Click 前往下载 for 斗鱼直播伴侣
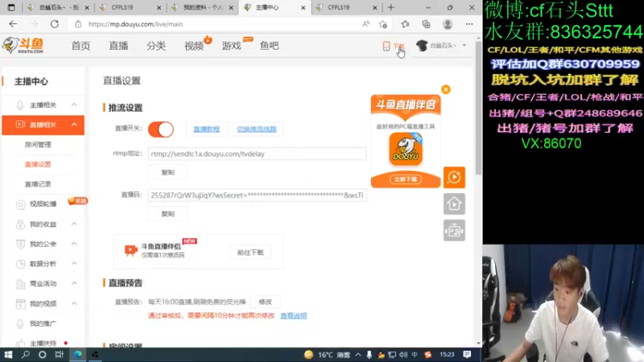Image resolution: width=644 pixels, height=362 pixels. click(250, 253)
